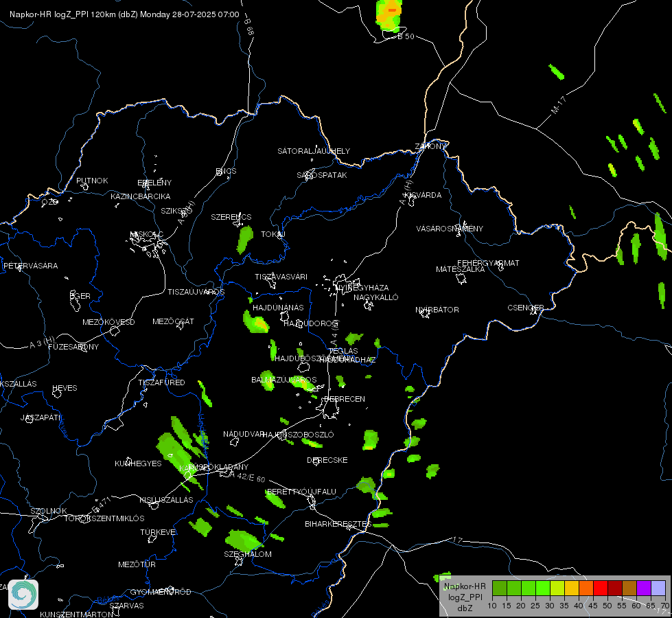This screenshot has height=618, width=672.
Task: Click the NAGYKÁLLÓ label
Action: [x=376, y=297]
